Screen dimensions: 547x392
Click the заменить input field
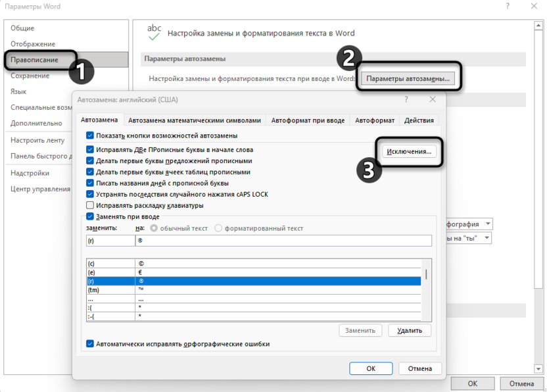click(x=110, y=241)
